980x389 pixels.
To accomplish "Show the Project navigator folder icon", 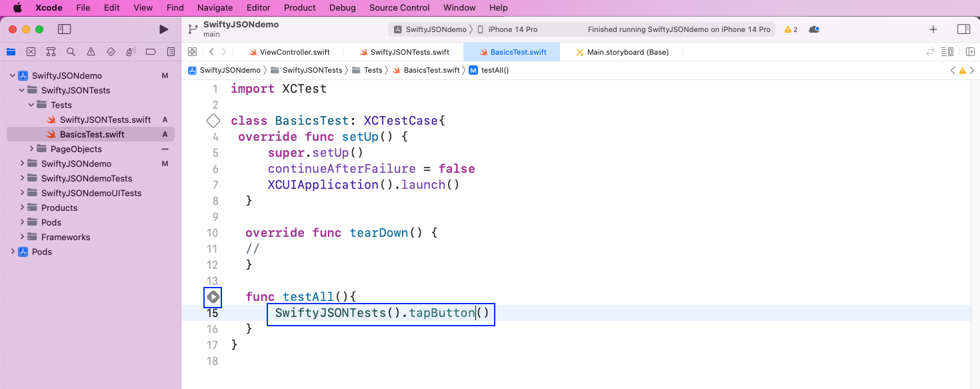I will [x=11, y=51].
